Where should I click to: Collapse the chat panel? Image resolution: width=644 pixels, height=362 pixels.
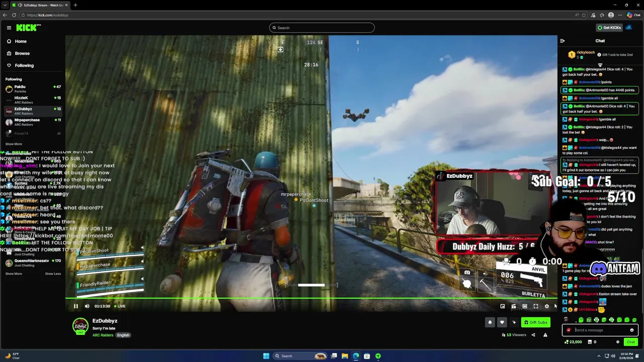(562, 41)
